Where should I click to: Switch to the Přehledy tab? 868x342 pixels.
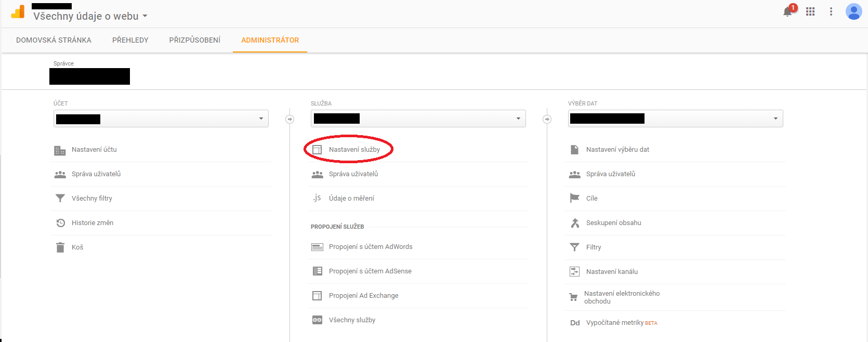click(x=130, y=40)
